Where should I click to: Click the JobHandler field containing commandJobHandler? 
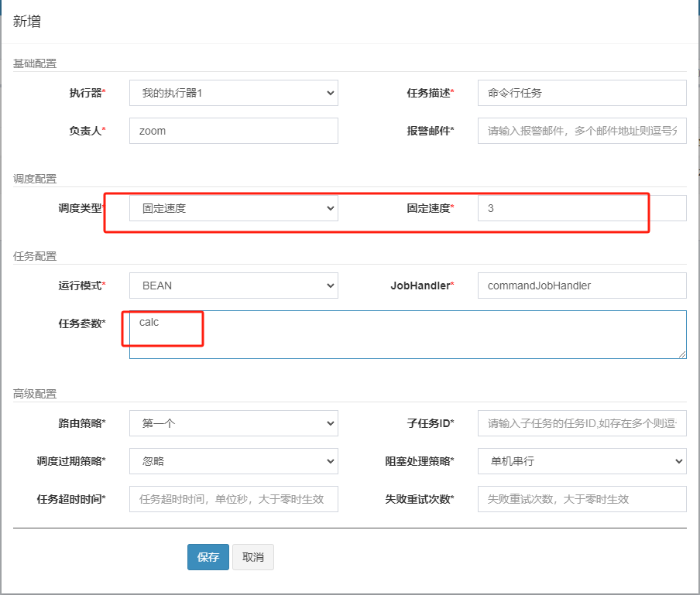coord(581,285)
